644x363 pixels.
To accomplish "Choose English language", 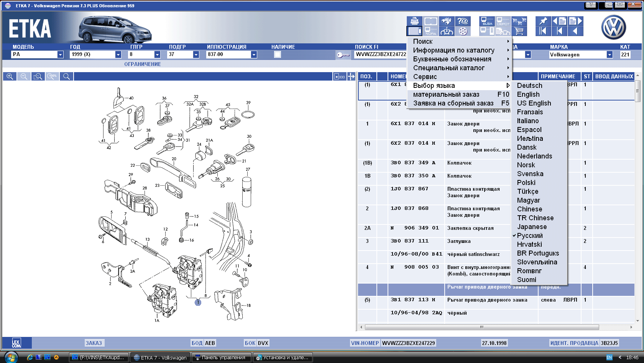I will pyautogui.click(x=540, y=94).
